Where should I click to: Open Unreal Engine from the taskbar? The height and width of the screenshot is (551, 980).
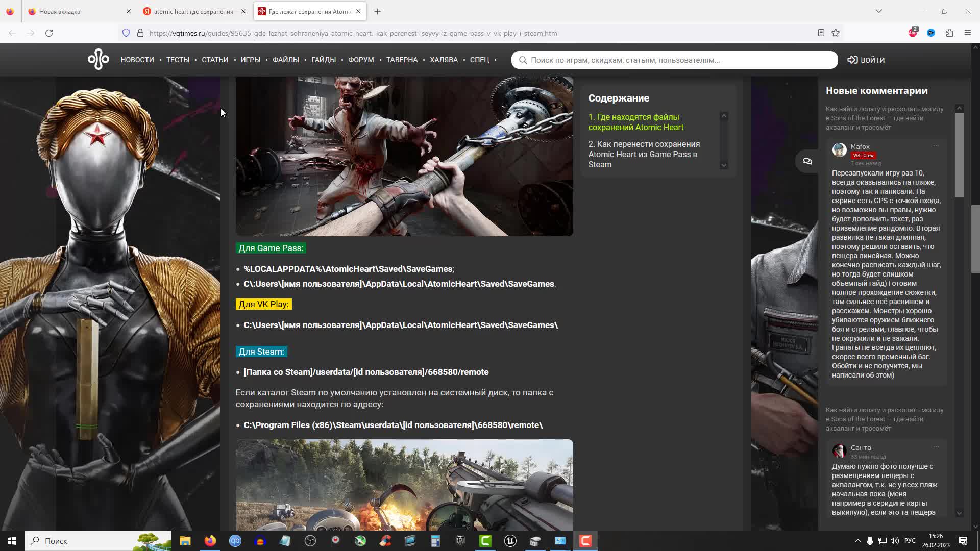pos(510,541)
